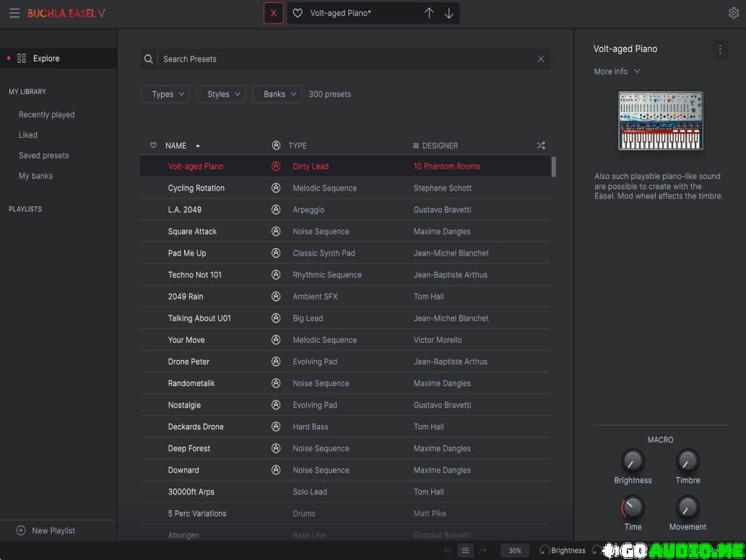746x560 pixels.
Task: Open My banks section
Action: tap(35, 176)
